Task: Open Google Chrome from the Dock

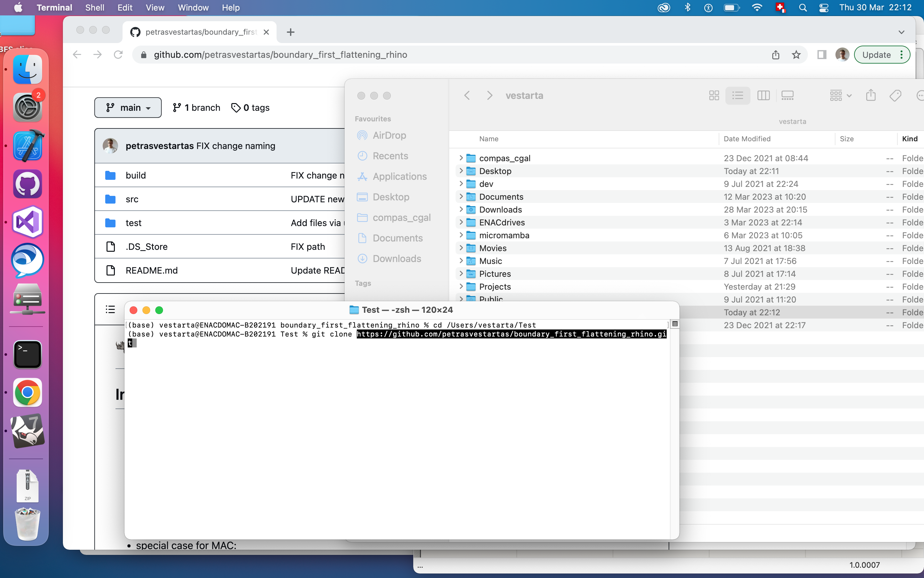Action: [x=28, y=393]
